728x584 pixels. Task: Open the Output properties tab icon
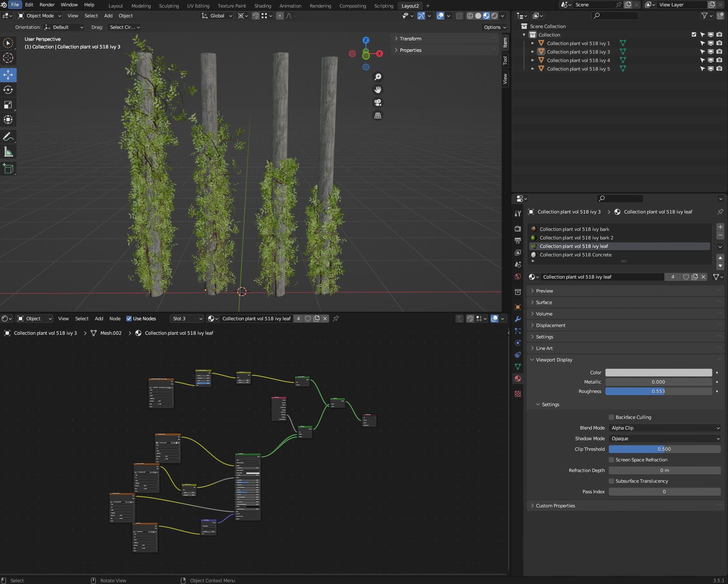coord(518,241)
